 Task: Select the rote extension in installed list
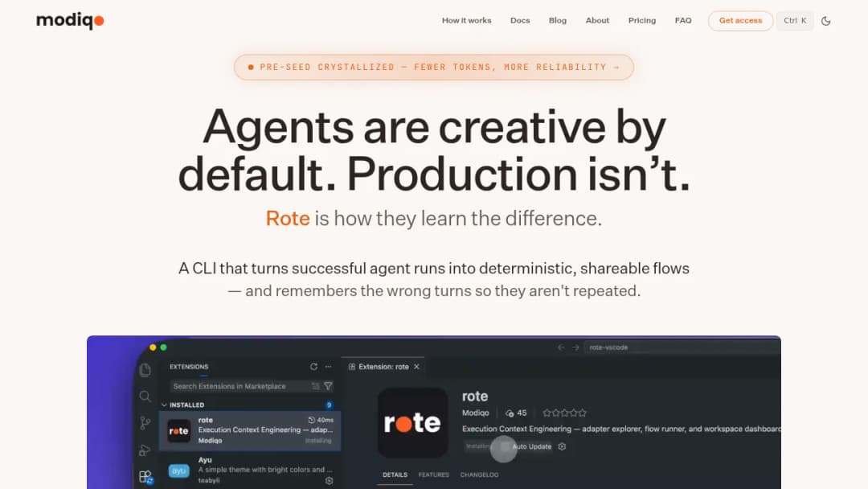(250, 430)
